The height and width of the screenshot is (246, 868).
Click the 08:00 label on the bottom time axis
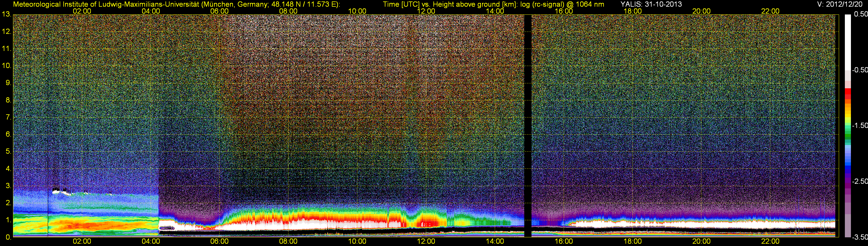tap(288, 241)
